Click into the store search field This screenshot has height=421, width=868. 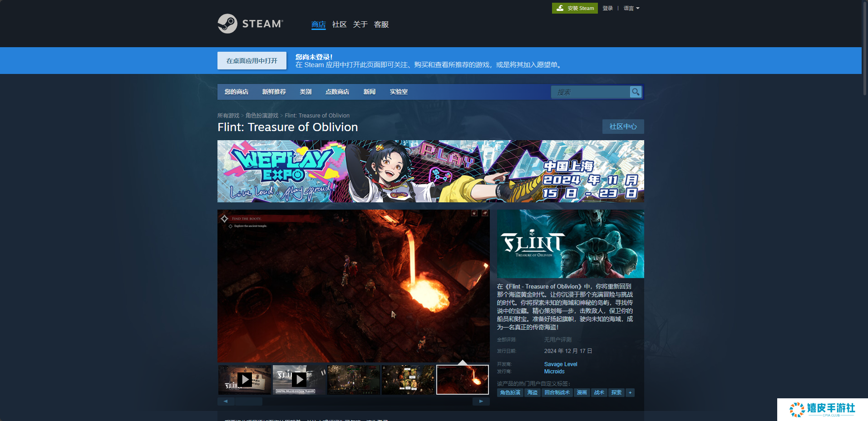point(590,92)
